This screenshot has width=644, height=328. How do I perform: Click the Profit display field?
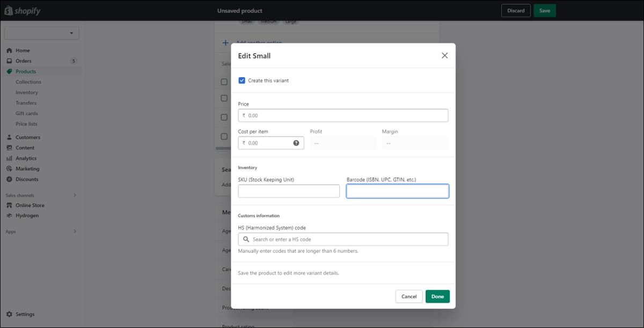click(343, 143)
